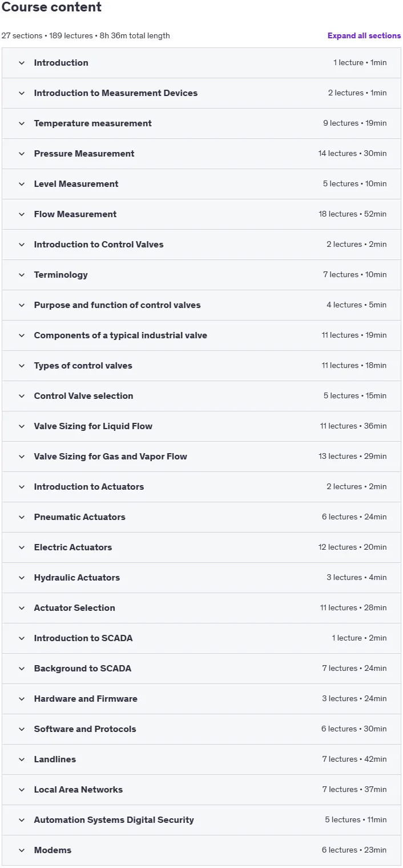Click chevron beside Flow Measurement
Image resolution: width=403 pixels, height=868 pixels.
pos(22,214)
